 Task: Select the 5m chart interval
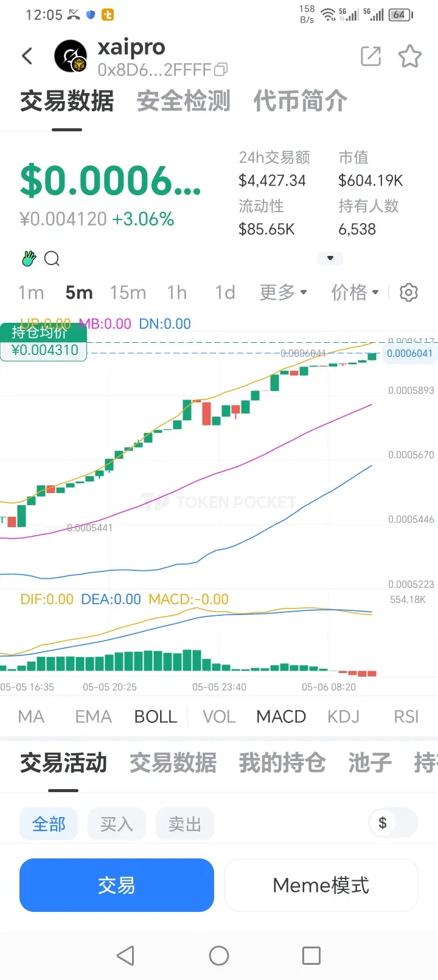tap(79, 292)
